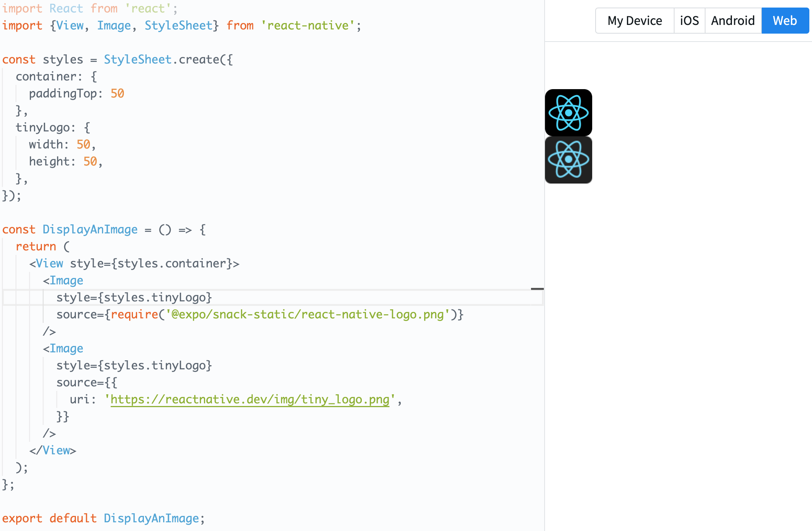812x531 pixels.
Task: Click the text 'paddingTop: 50'
Action: point(77,94)
